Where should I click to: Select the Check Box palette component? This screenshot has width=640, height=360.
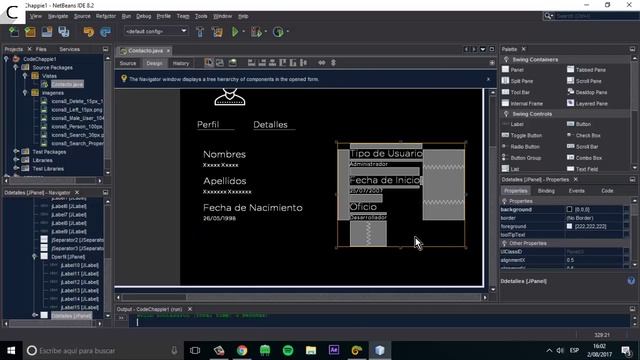click(x=584, y=135)
